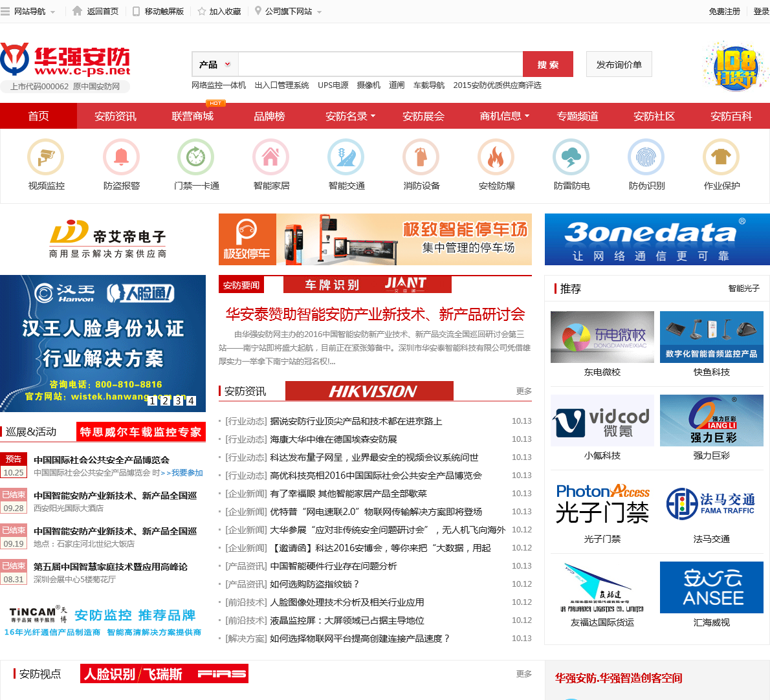Open the 法马交通 FAMA TRAFFIC thumbnail
The image size is (770, 700).
tap(712, 504)
